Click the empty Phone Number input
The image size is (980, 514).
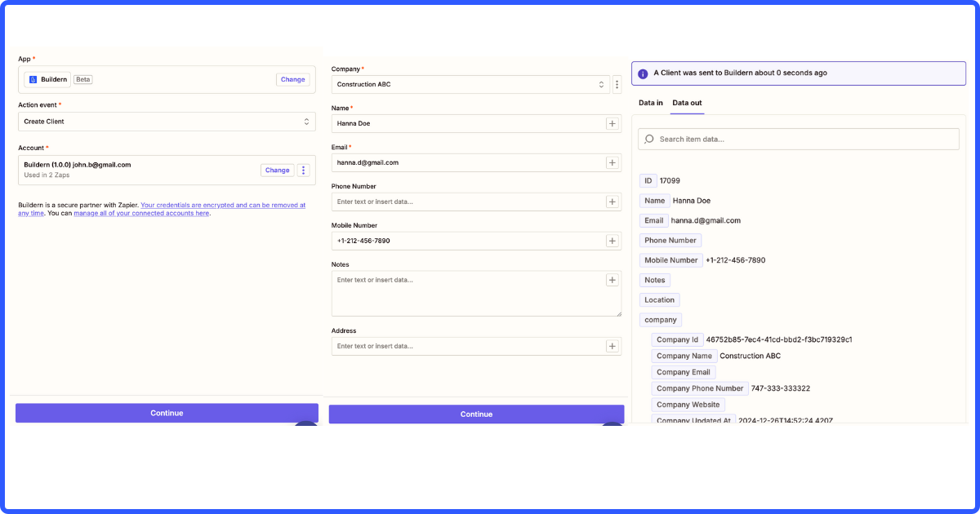point(477,202)
